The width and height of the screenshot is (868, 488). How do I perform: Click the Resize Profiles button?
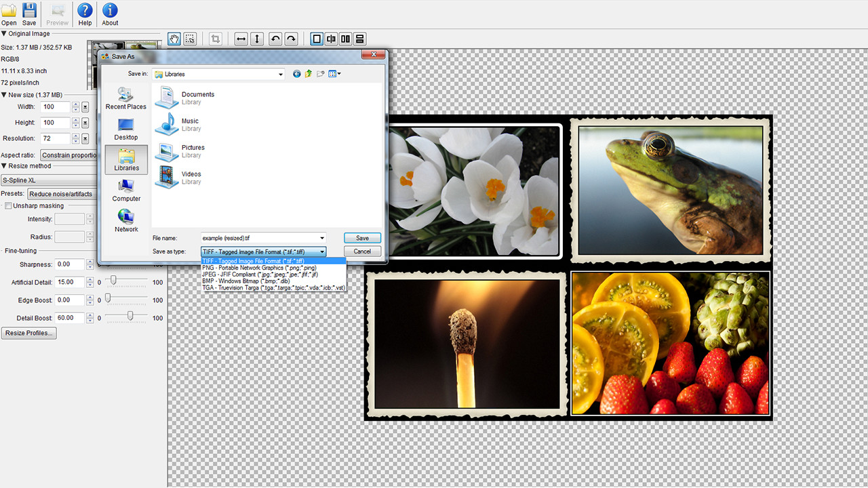(x=28, y=333)
